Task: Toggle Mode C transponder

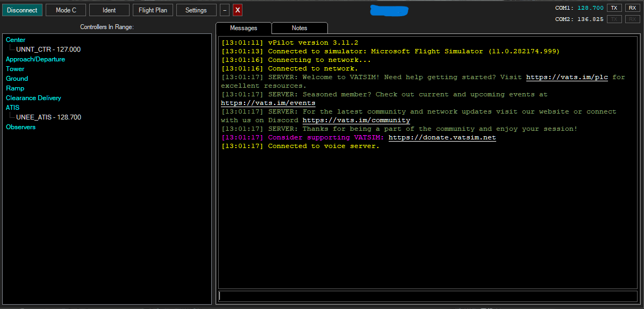Action: pyautogui.click(x=66, y=10)
